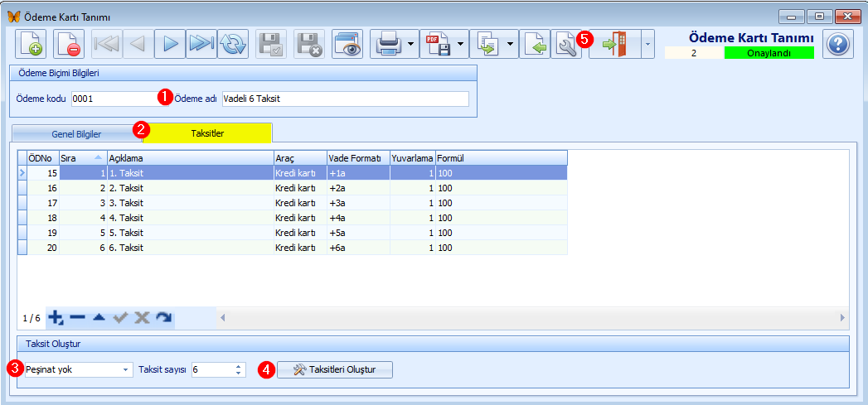Open the preview eye icon
Screen dimensions: 868x405
[347, 44]
